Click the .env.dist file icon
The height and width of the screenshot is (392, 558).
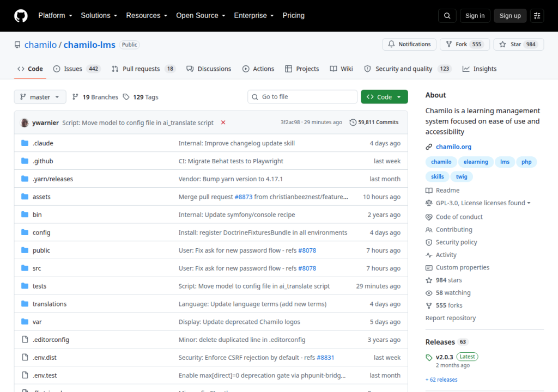click(x=25, y=357)
